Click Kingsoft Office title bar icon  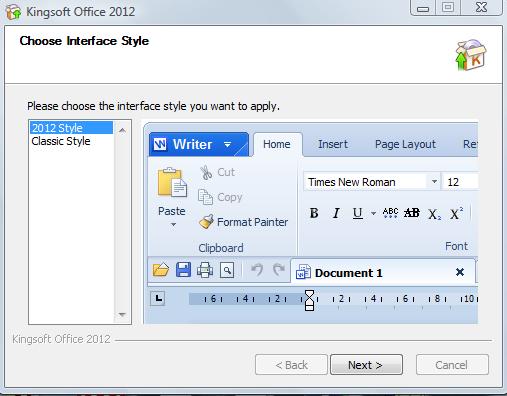(14, 12)
